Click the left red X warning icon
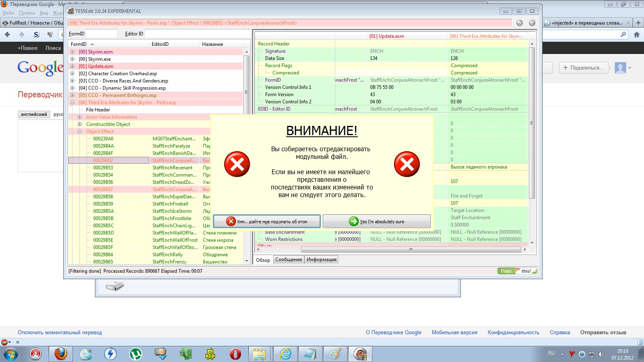 click(237, 164)
